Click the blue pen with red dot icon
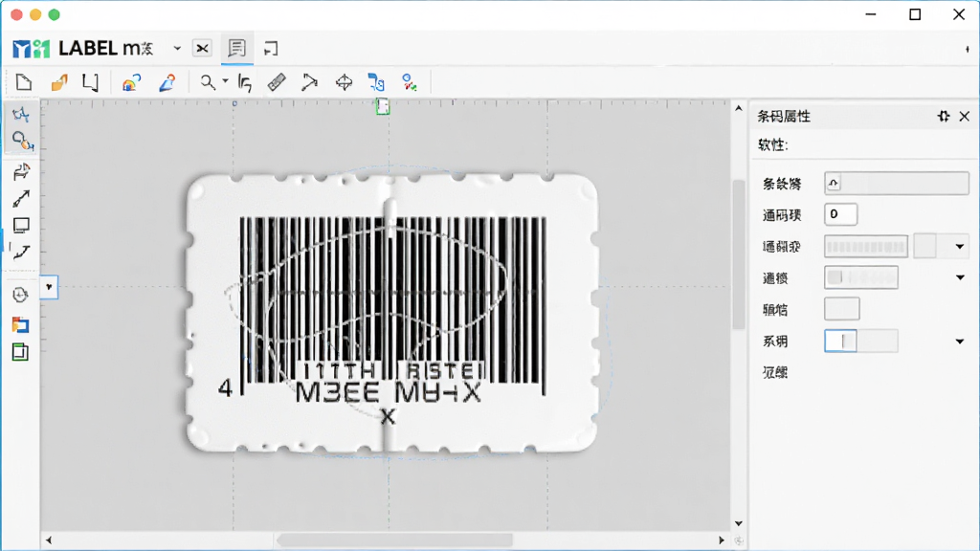980x551 pixels. click(x=167, y=82)
